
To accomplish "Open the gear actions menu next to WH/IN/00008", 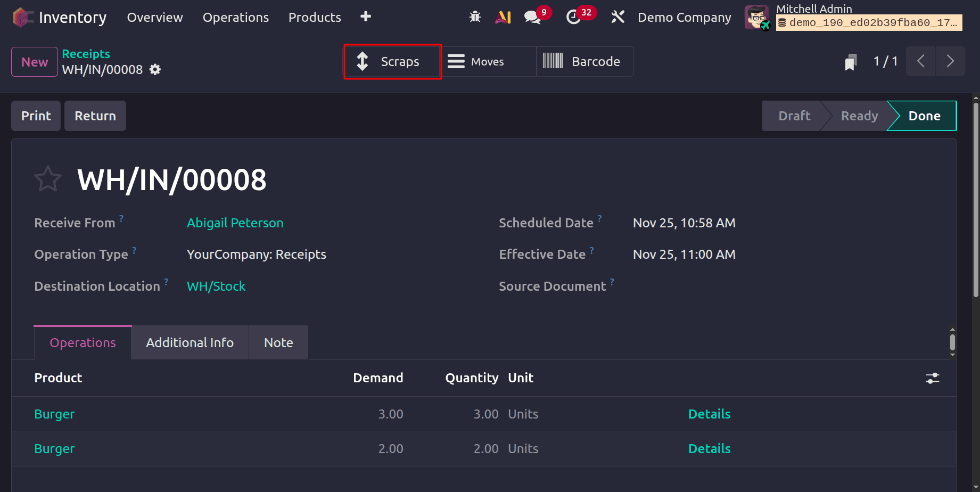I will tap(155, 69).
